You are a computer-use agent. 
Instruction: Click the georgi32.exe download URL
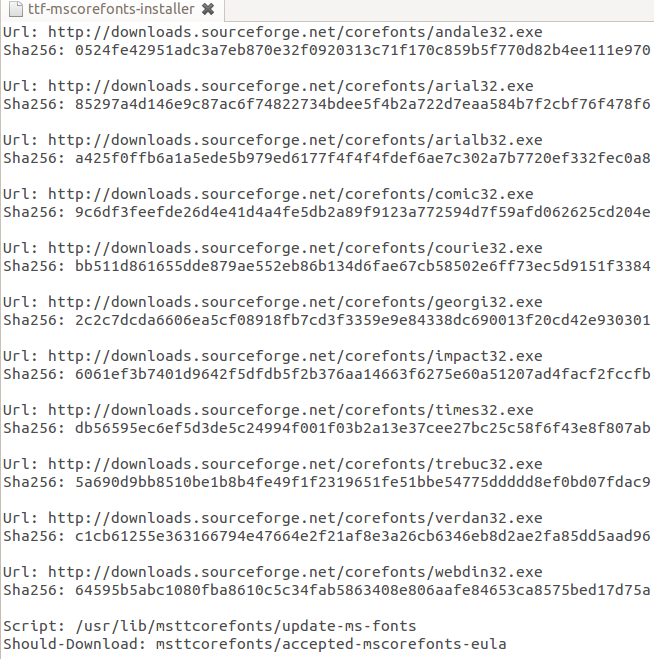pos(295,303)
